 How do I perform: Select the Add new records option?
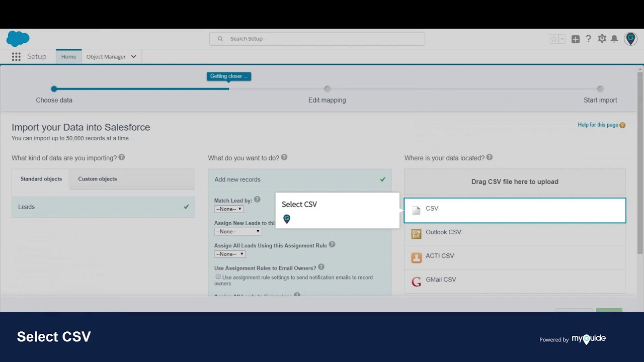point(300,179)
